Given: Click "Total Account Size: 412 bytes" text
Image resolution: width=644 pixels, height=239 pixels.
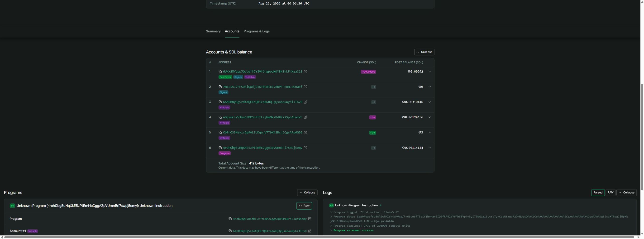Looking at the screenshot, I should pyautogui.click(x=241, y=163).
